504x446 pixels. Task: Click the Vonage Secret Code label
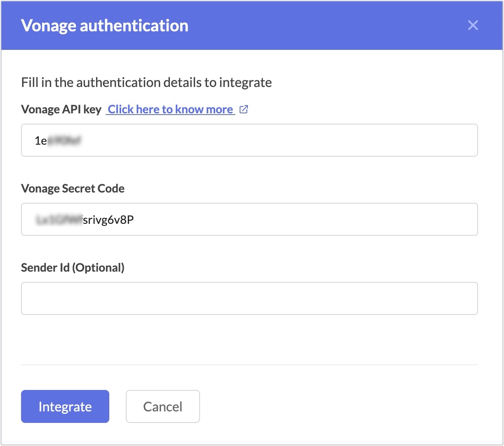pyautogui.click(x=73, y=188)
